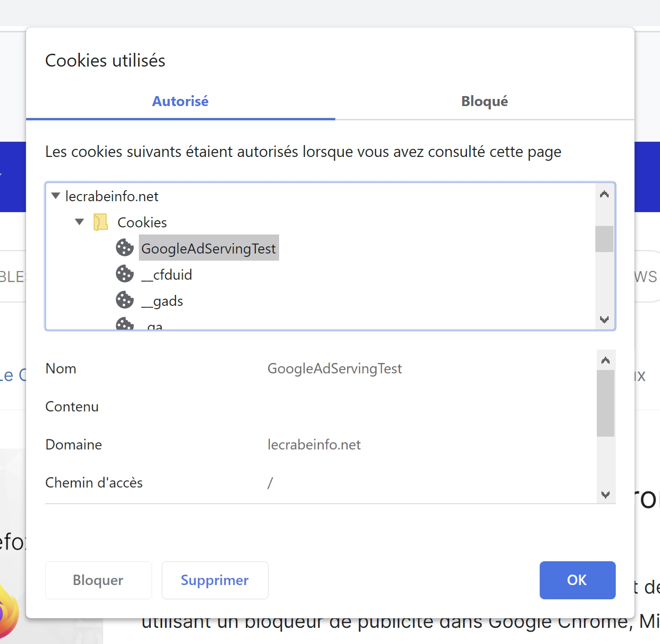
Task: Select the __cfduid cookie entry
Action: (x=167, y=274)
